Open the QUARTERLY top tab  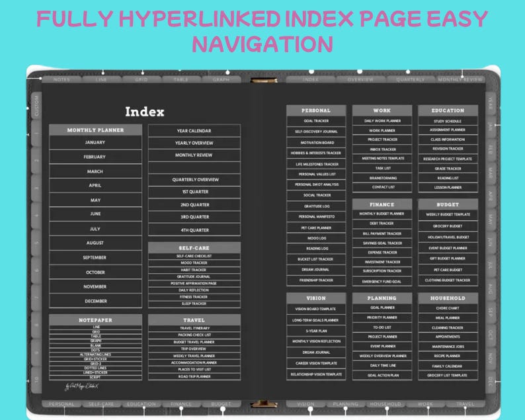point(410,80)
